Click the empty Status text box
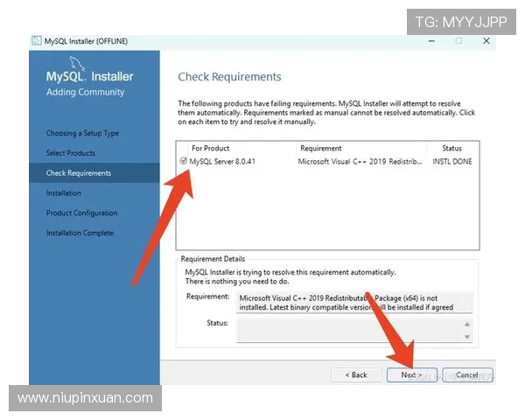The width and height of the screenshot is (525, 420). coord(354,330)
